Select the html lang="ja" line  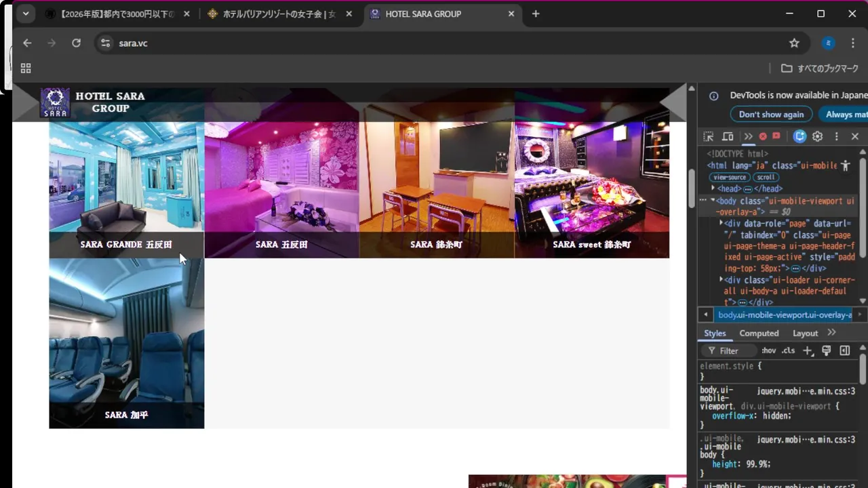772,165
